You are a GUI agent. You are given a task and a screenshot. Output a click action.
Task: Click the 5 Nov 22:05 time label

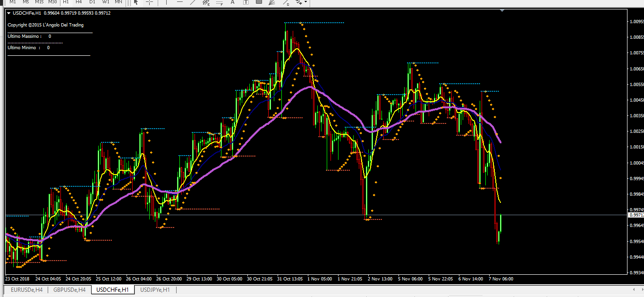point(441,279)
